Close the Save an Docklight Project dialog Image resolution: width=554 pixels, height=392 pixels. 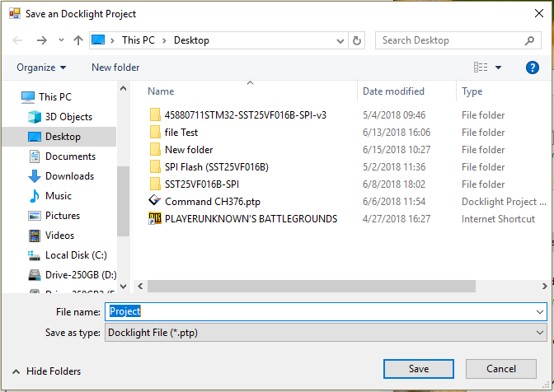[539, 13]
